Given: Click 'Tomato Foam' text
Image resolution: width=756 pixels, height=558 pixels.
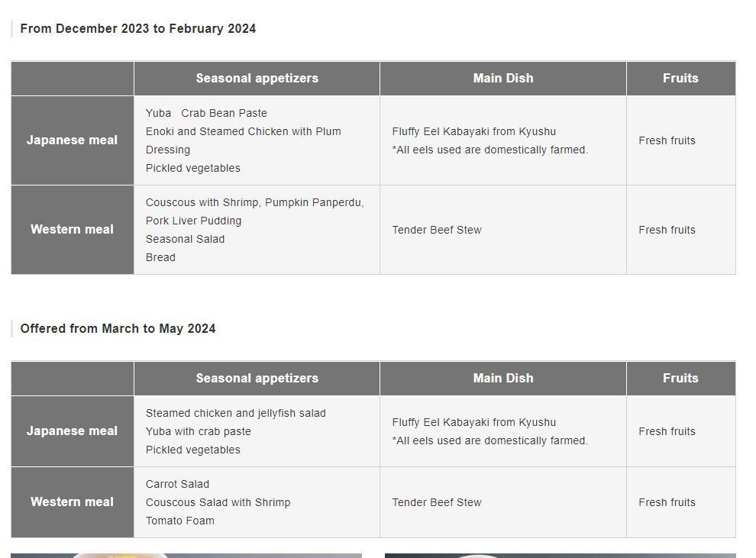Looking at the screenshot, I should [180, 521].
